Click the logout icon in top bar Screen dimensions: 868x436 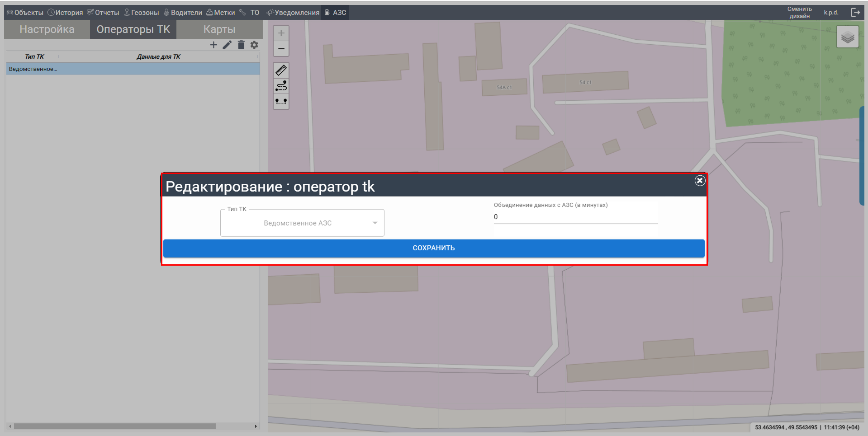(x=855, y=12)
